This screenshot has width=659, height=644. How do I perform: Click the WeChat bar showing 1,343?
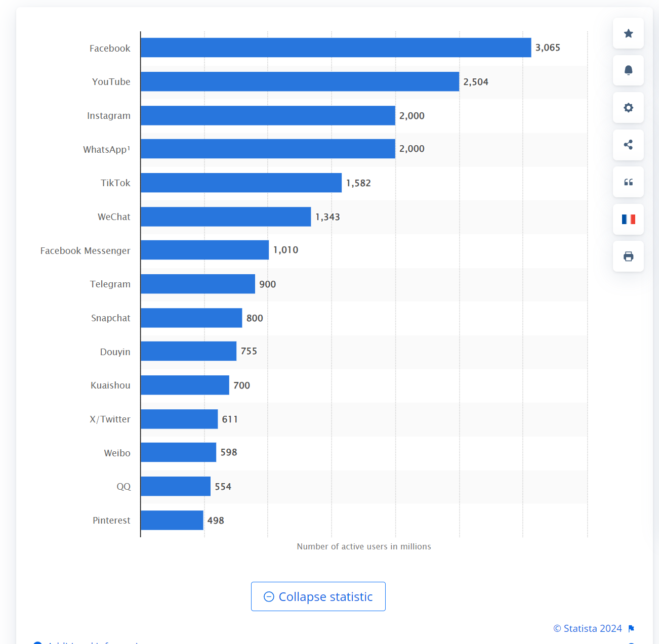pyautogui.click(x=226, y=217)
